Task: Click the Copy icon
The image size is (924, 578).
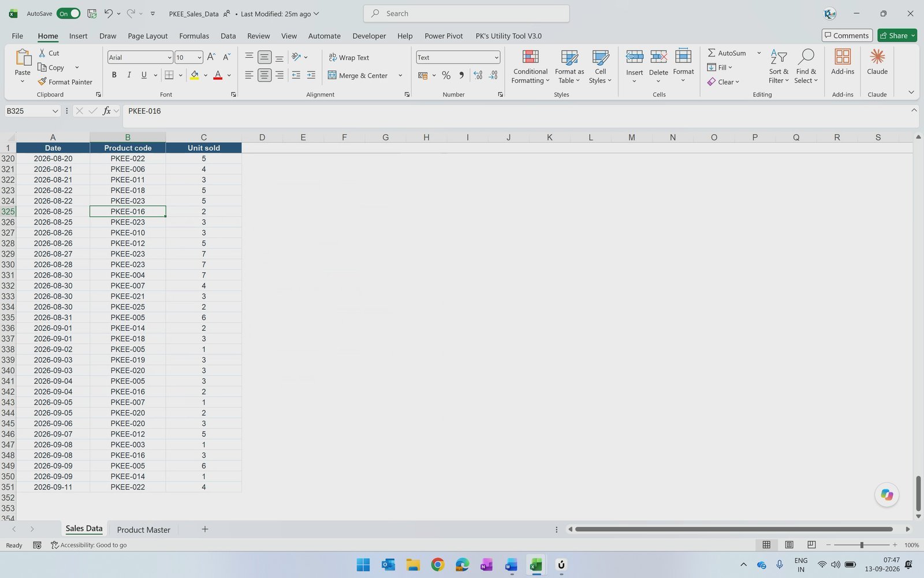Action: (42, 67)
